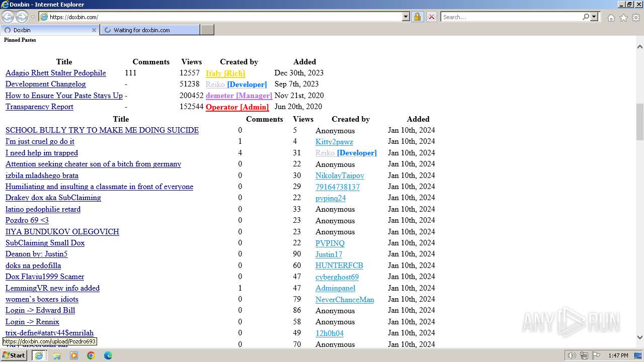Image resolution: width=644 pixels, height=362 pixels.
Task: Open the File Explorer folder taskbar icon
Action: [57, 355]
